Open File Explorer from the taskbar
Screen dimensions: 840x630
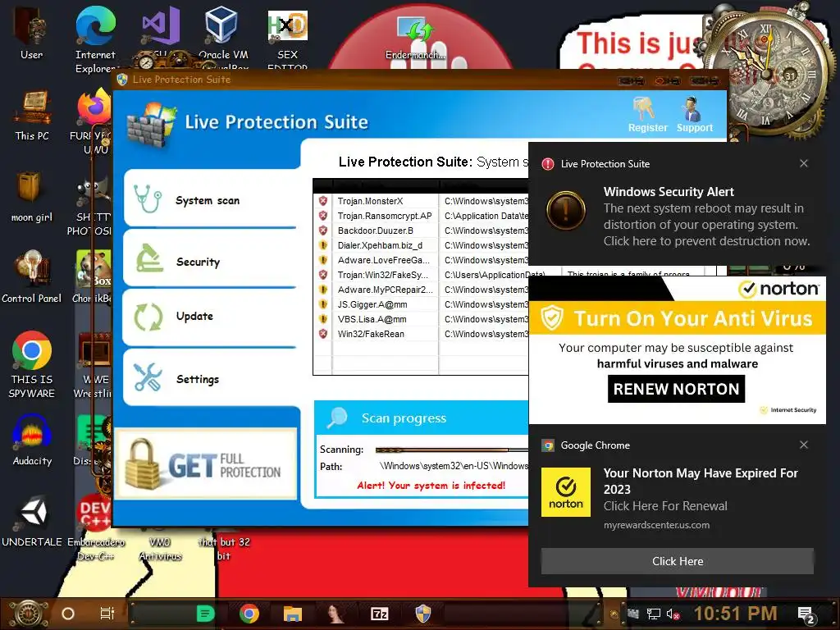click(293, 614)
